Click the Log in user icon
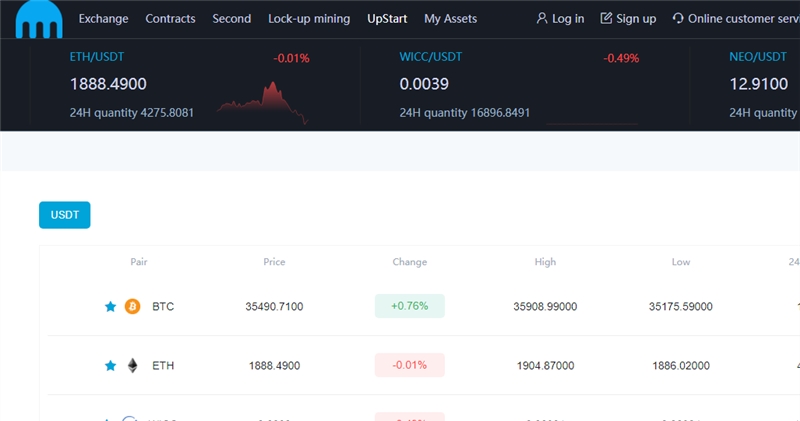800x421 pixels. coord(542,19)
